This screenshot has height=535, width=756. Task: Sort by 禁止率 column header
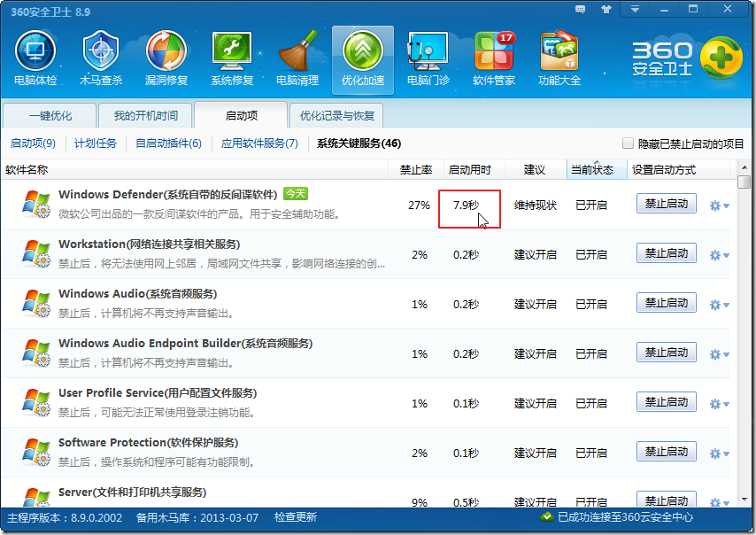click(415, 170)
